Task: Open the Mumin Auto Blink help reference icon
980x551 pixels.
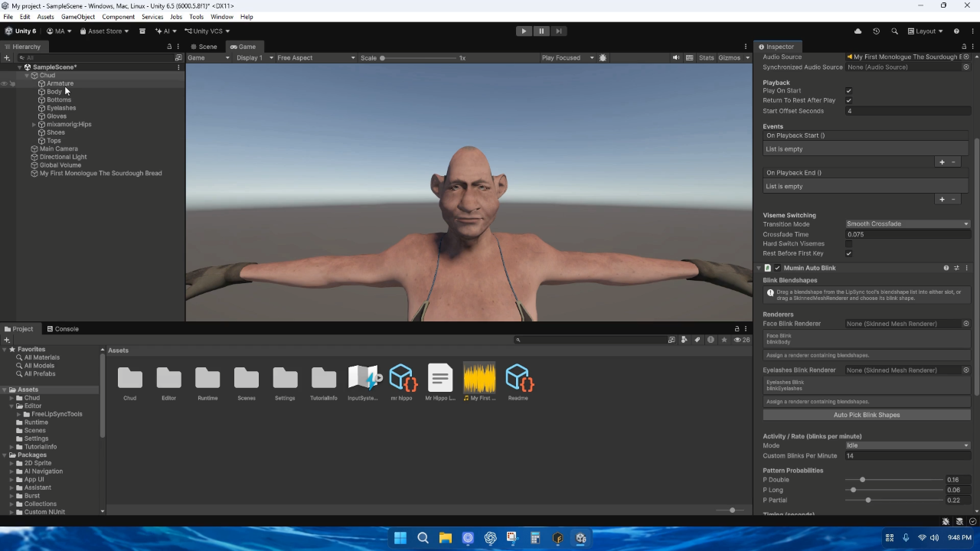Action: pos(946,268)
